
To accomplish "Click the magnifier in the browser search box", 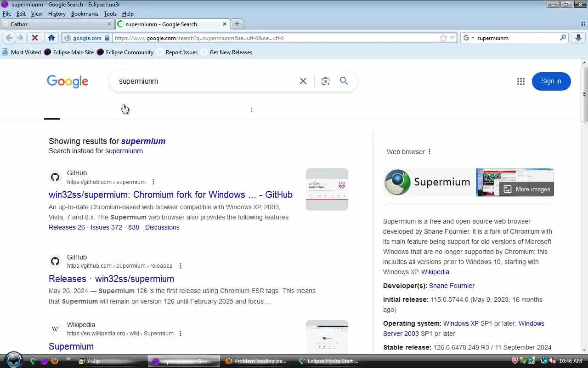I will tap(563, 38).
